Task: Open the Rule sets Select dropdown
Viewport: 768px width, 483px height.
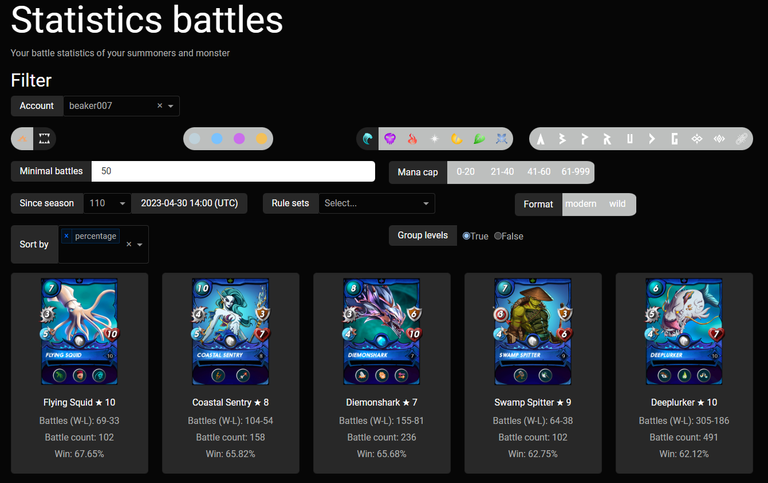Action: click(377, 203)
